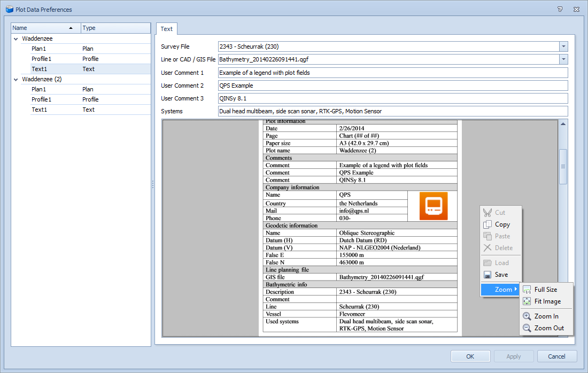Image resolution: width=588 pixels, height=373 pixels.
Task: Click the orange QPS company logo
Action: click(x=433, y=206)
